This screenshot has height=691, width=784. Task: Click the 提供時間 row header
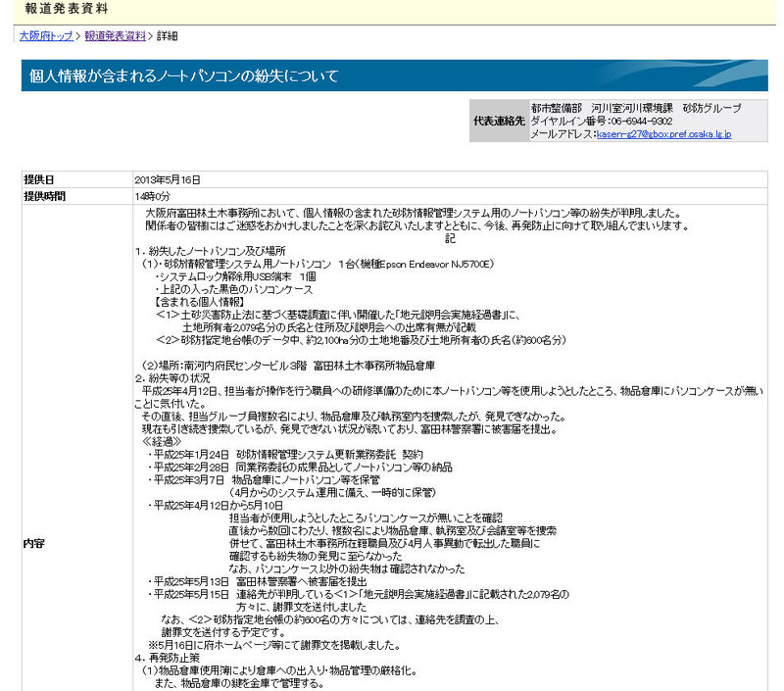pyautogui.click(x=45, y=196)
